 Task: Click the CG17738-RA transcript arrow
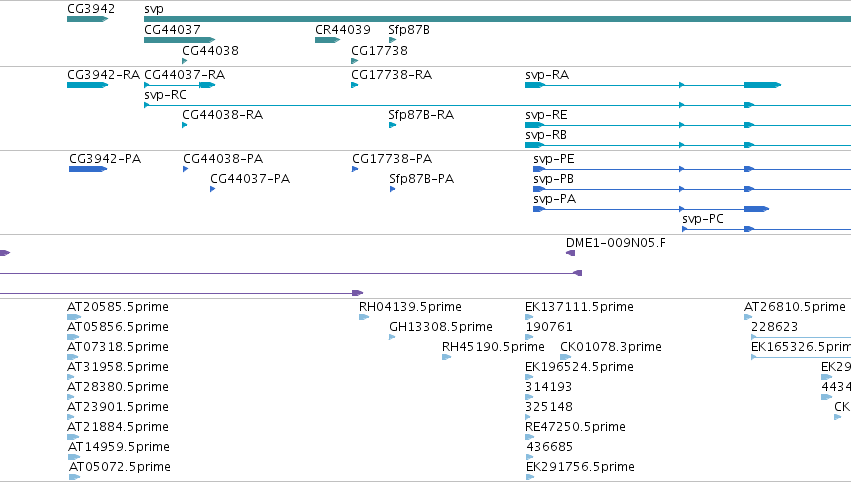point(354,85)
